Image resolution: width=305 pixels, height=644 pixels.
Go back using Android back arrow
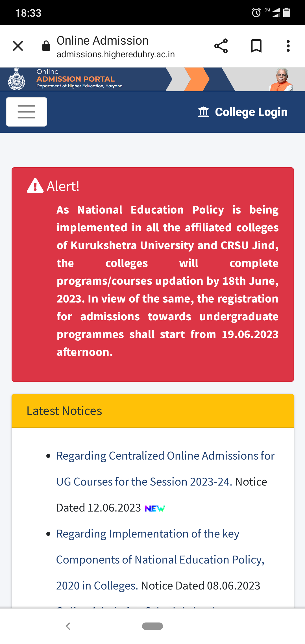point(68,626)
